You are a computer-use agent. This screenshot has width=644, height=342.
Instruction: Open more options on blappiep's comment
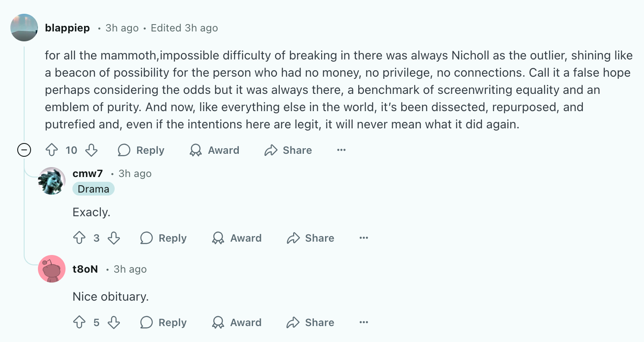[341, 150]
